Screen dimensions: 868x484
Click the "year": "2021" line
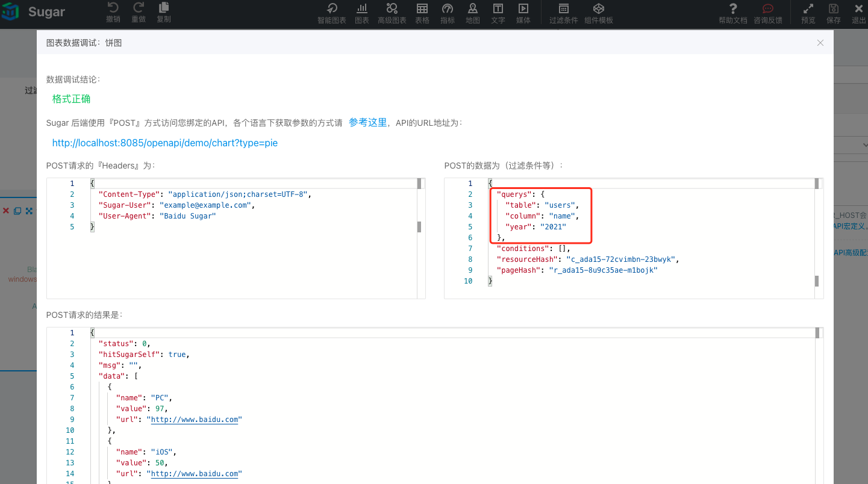point(535,227)
